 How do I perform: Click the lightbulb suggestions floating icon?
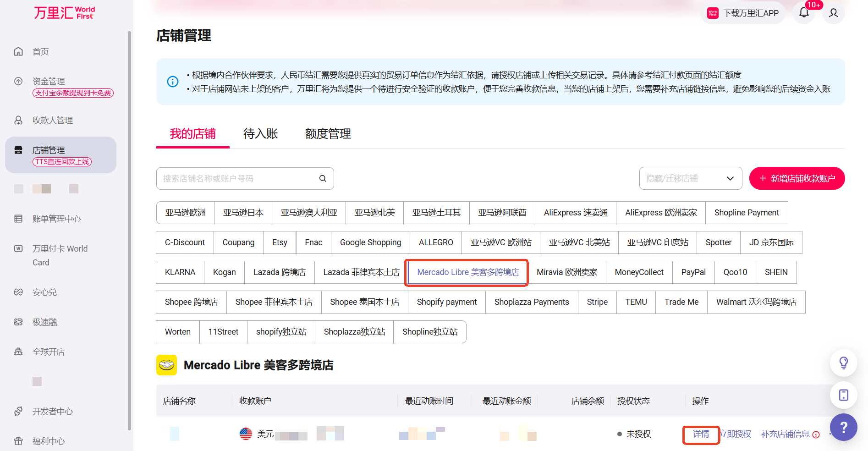pos(843,363)
